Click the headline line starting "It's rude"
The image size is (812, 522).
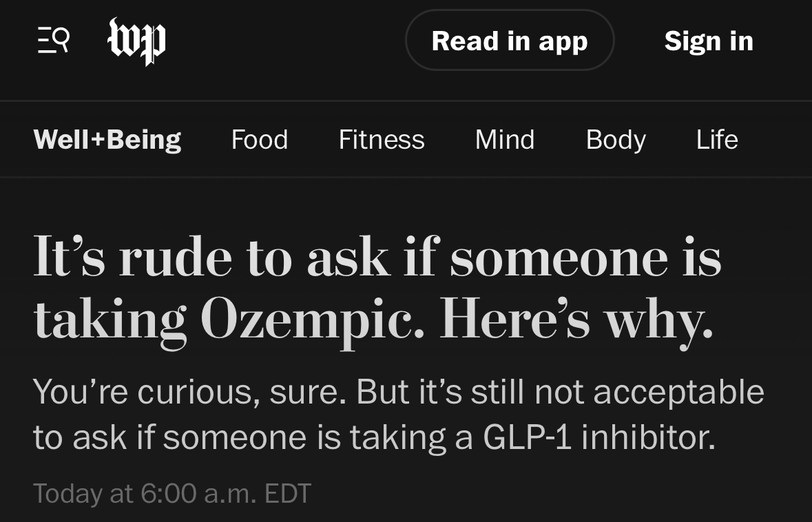377,258
